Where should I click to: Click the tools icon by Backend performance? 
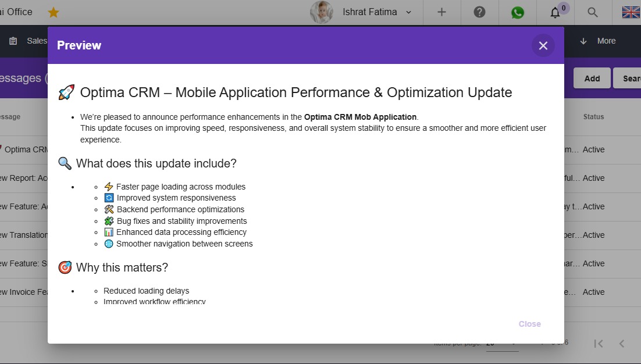coord(109,209)
